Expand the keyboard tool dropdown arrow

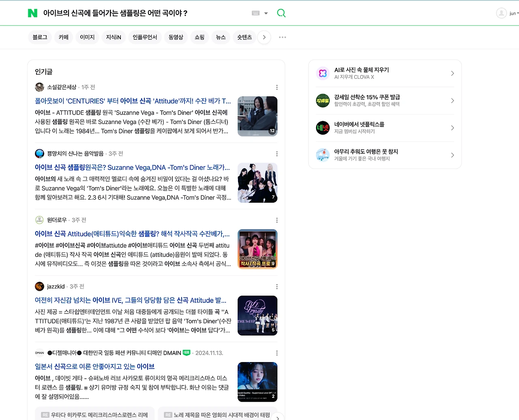(266, 13)
